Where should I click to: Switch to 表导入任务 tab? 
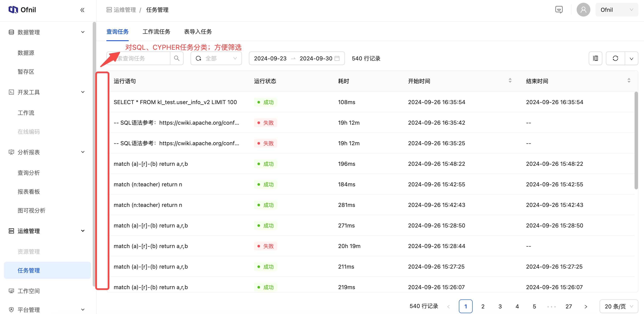coord(198,32)
